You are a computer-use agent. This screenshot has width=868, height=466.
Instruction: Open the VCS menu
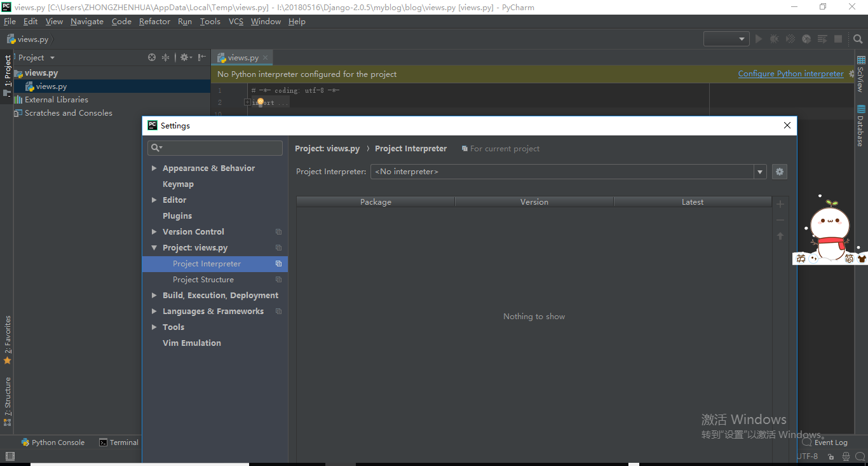coord(236,22)
